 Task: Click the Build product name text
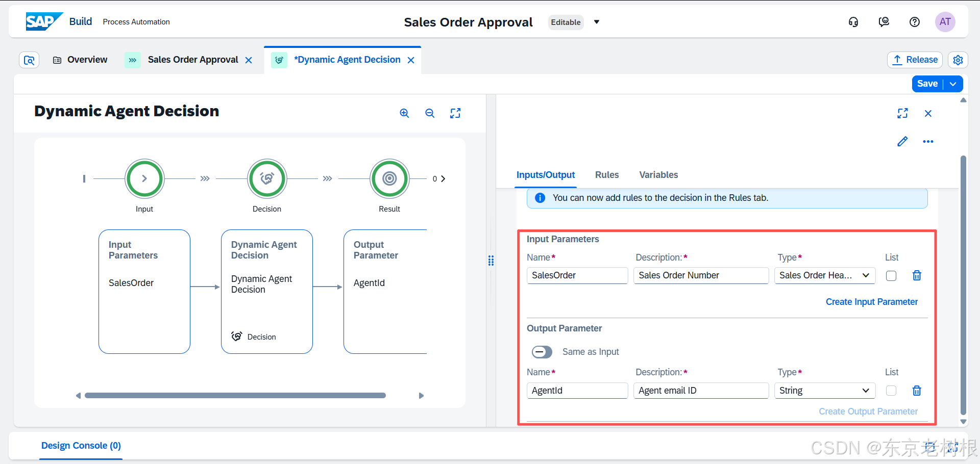click(81, 21)
